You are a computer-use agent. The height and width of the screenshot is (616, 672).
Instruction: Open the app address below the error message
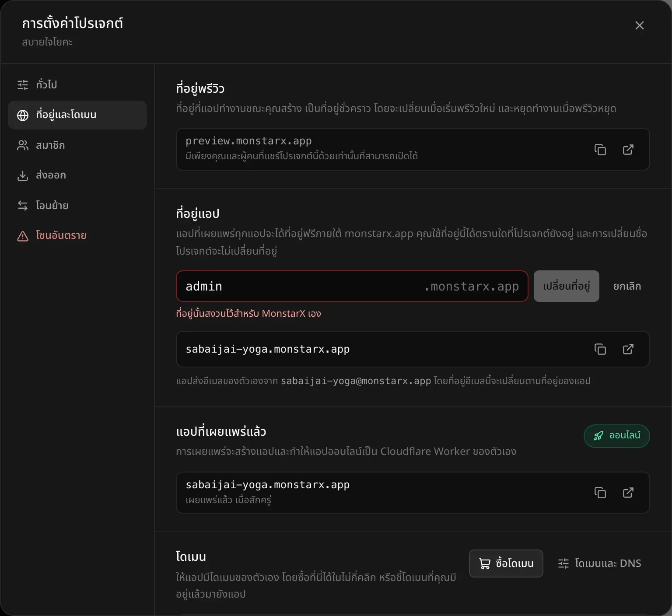[628, 349]
